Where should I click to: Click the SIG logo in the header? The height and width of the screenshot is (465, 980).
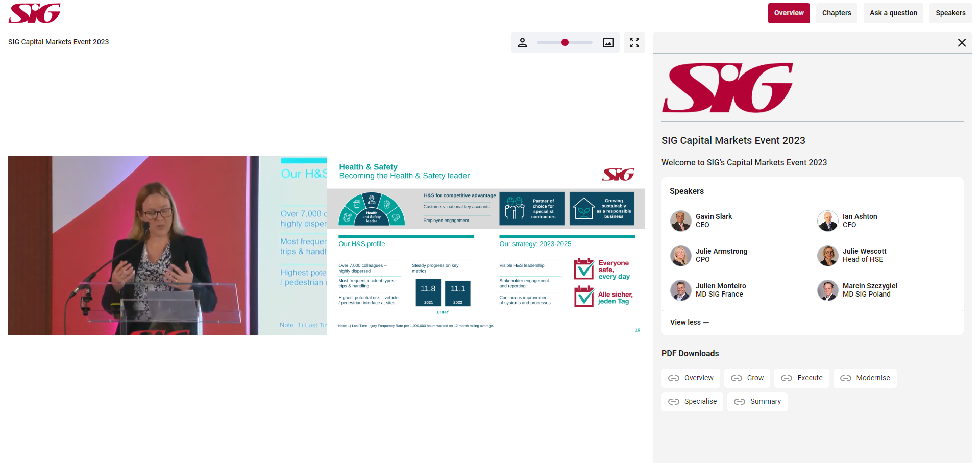coord(35,13)
